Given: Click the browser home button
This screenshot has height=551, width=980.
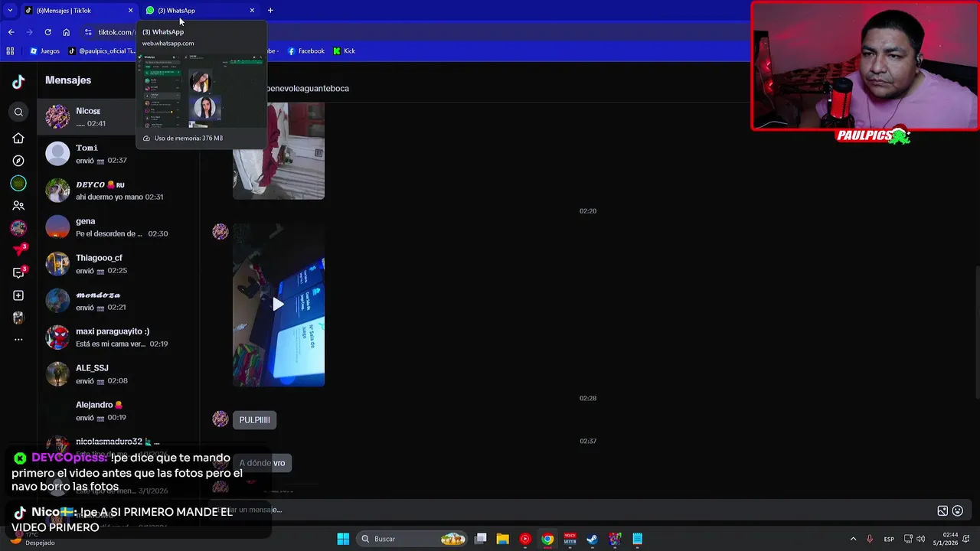Looking at the screenshot, I should 67,32.
